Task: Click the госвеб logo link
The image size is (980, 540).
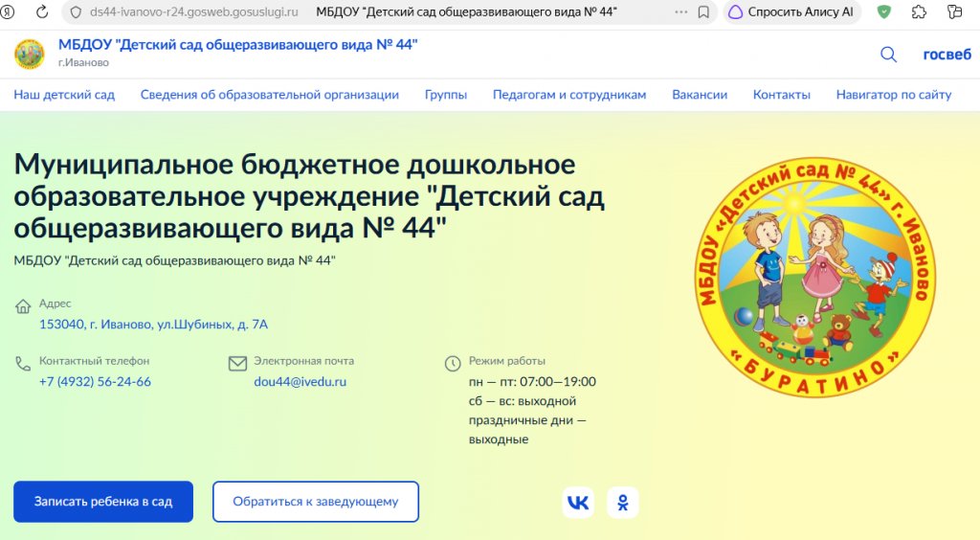Action: click(947, 55)
